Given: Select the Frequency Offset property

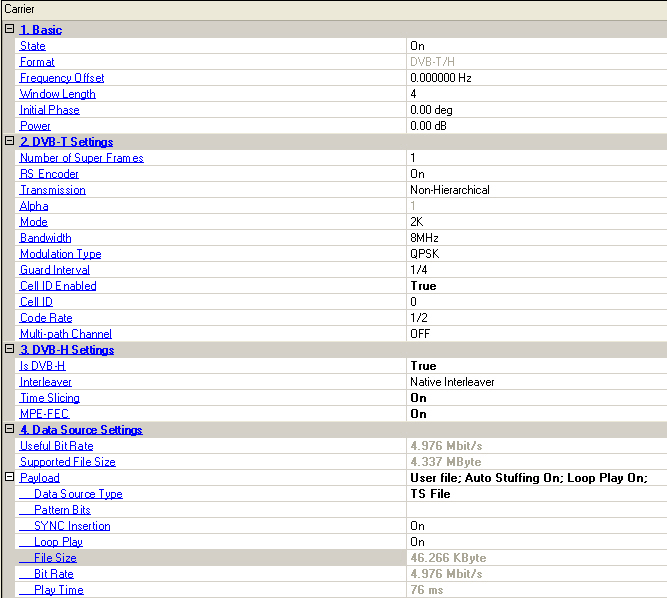Looking at the screenshot, I should pos(62,78).
